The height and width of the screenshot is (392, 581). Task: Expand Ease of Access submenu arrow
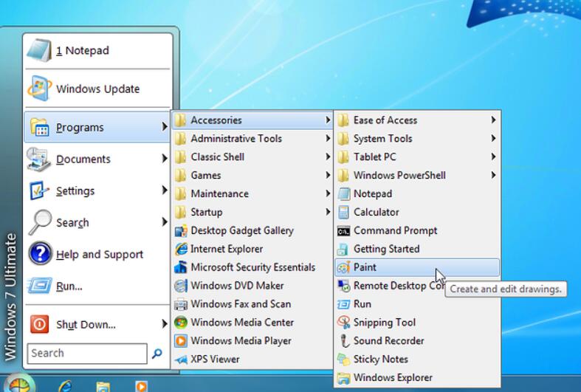coord(493,120)
